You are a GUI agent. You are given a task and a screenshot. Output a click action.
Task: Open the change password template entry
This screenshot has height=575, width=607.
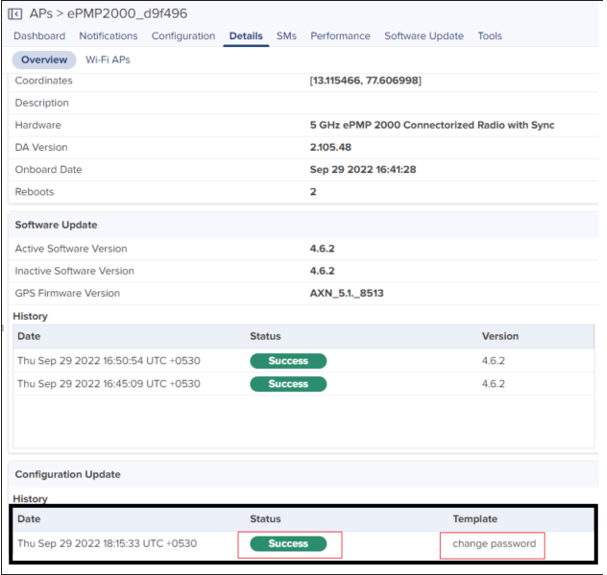(494, 544)
